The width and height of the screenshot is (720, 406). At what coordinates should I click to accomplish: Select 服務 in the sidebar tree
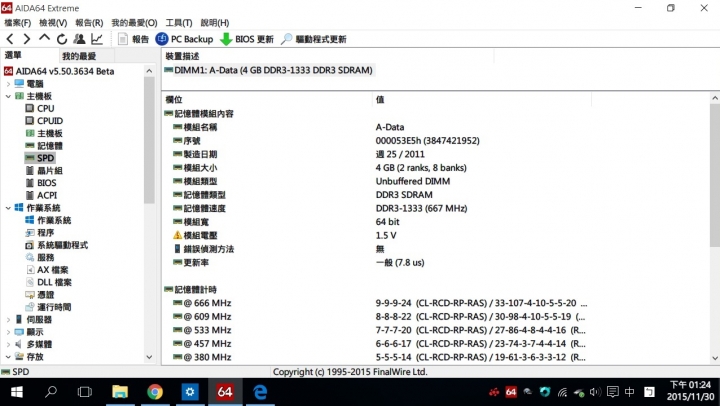(40, 257)
